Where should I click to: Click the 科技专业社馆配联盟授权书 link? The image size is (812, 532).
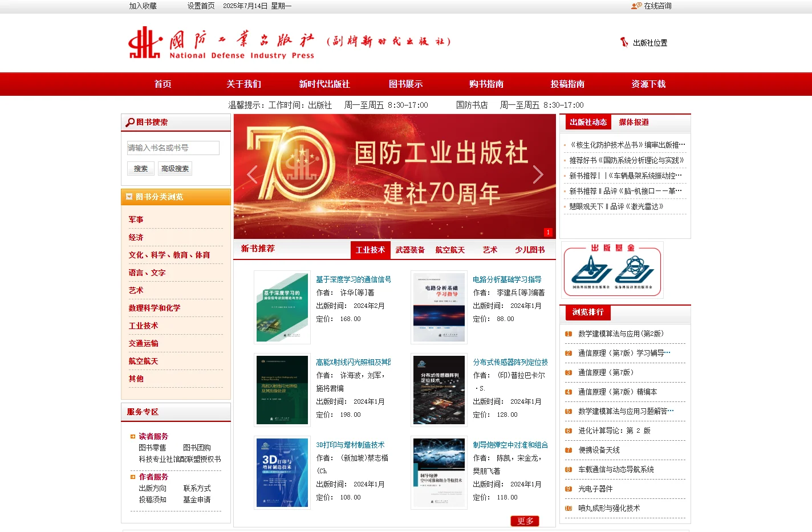coord(180,460)
